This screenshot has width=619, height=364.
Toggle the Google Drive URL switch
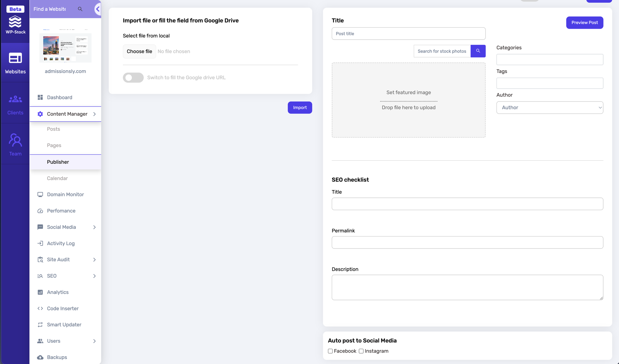[x=133, y=78]
